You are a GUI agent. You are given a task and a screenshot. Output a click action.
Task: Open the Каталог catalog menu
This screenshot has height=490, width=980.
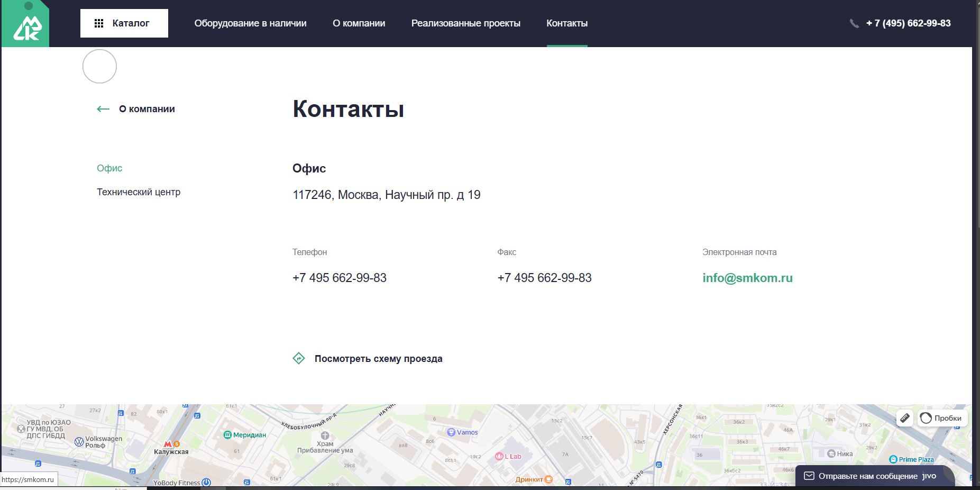click(124, 23)
